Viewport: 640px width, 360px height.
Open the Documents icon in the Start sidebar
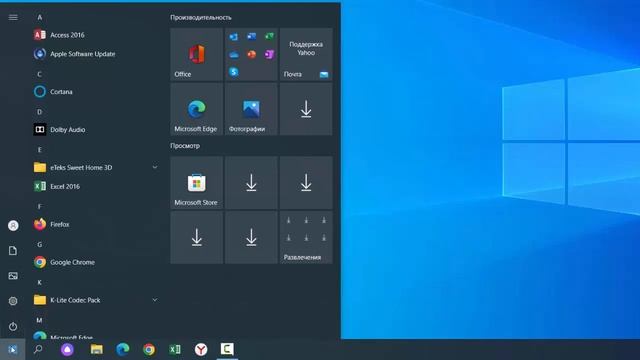13,251
